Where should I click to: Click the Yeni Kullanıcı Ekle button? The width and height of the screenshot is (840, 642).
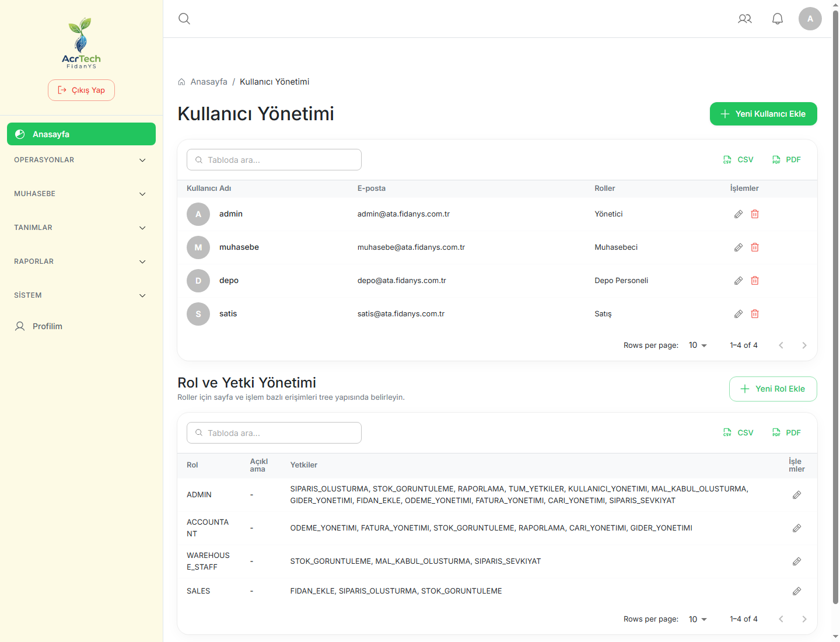point(764,114)
